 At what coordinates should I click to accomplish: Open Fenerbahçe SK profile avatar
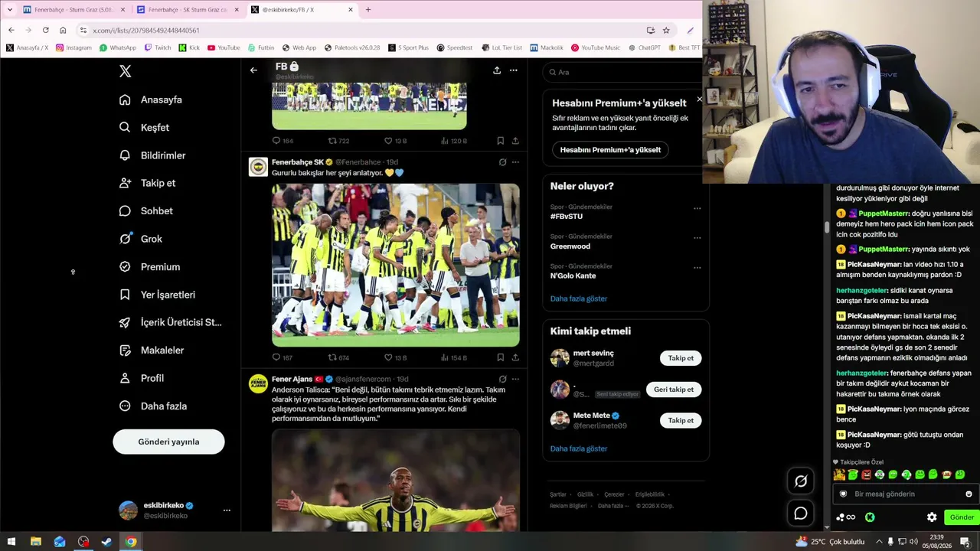258,167
